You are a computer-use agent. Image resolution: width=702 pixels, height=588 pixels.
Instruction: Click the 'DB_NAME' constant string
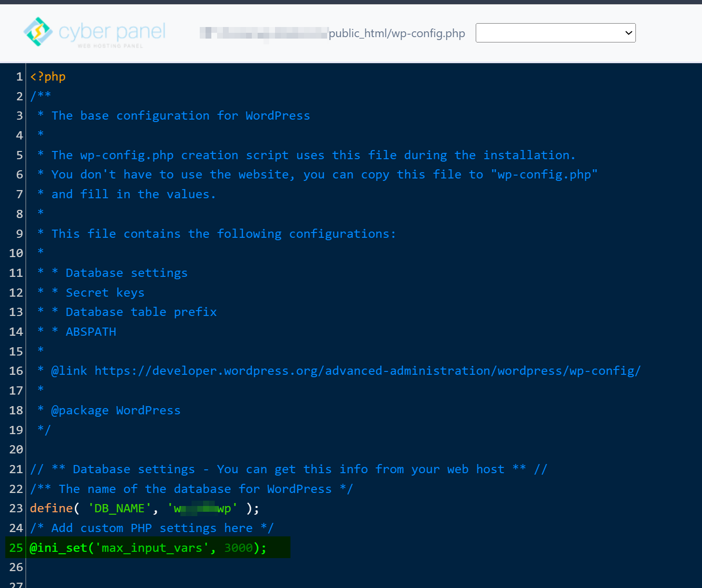pos(119,508)
